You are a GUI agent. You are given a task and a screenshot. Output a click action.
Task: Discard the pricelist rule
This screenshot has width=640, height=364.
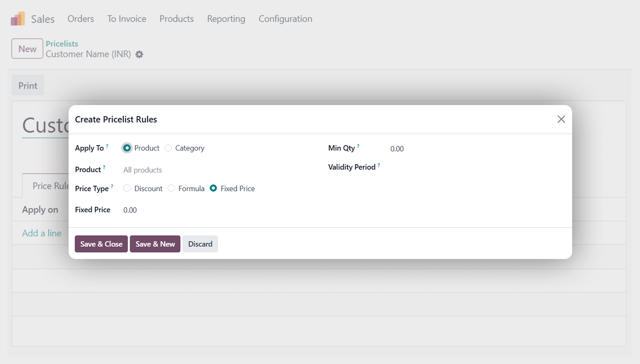[x=200, y=244]
